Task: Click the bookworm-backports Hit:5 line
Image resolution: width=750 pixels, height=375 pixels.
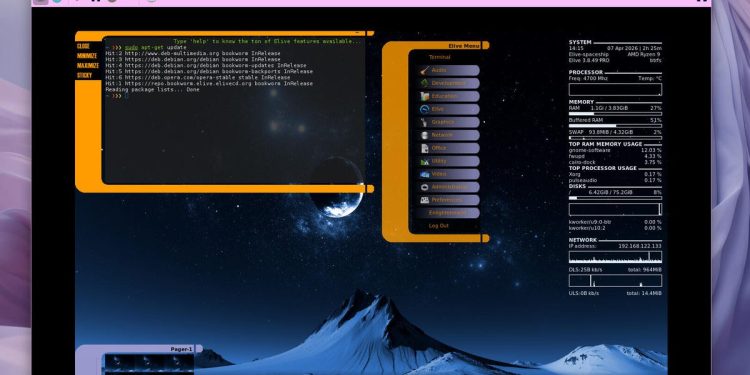Action: [209, 71]
